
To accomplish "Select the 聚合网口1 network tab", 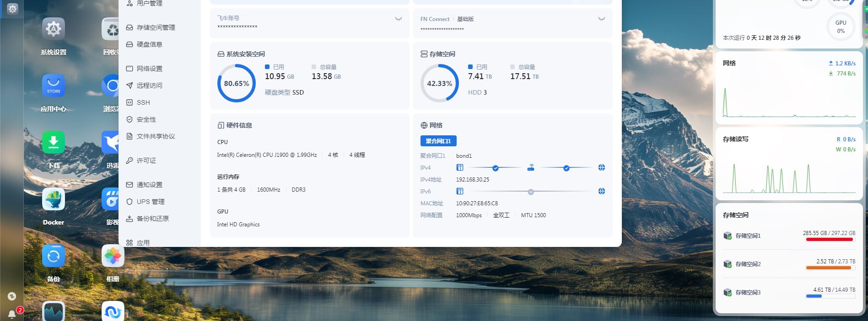I will pos(438,141).
